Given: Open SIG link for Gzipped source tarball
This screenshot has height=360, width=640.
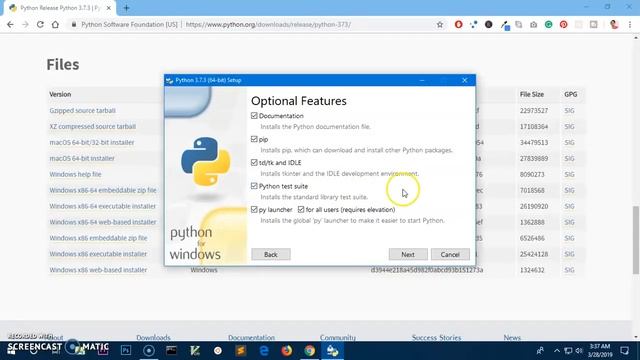Looking at the screenshot, I should tap(569, 111).
